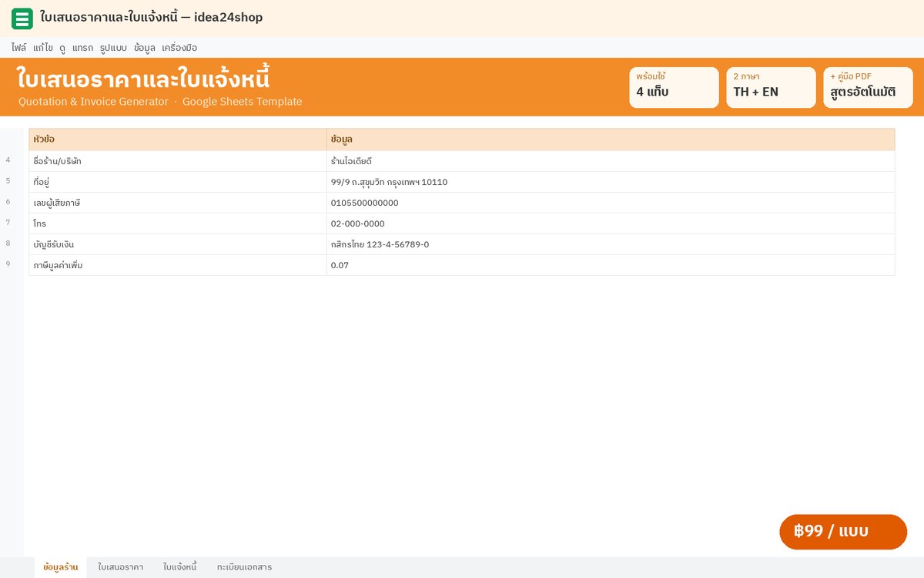
Task: Open the แทรก menu
Action: 82,48
